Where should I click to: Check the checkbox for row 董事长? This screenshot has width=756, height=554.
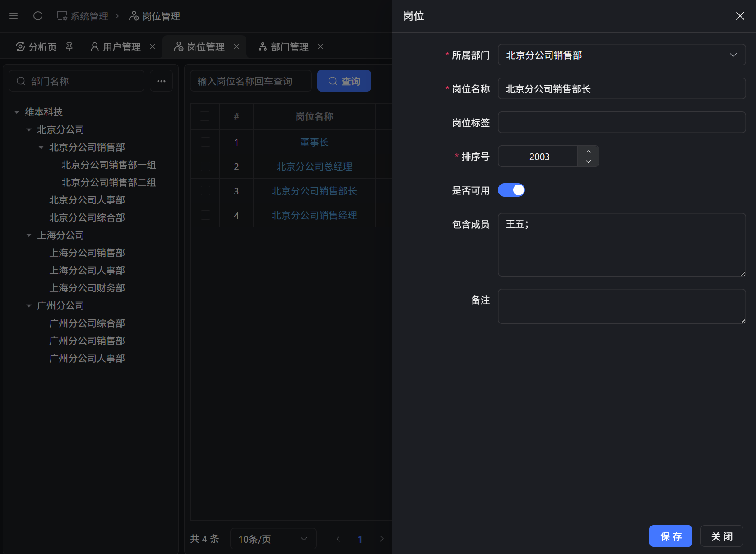coord(205,142)
